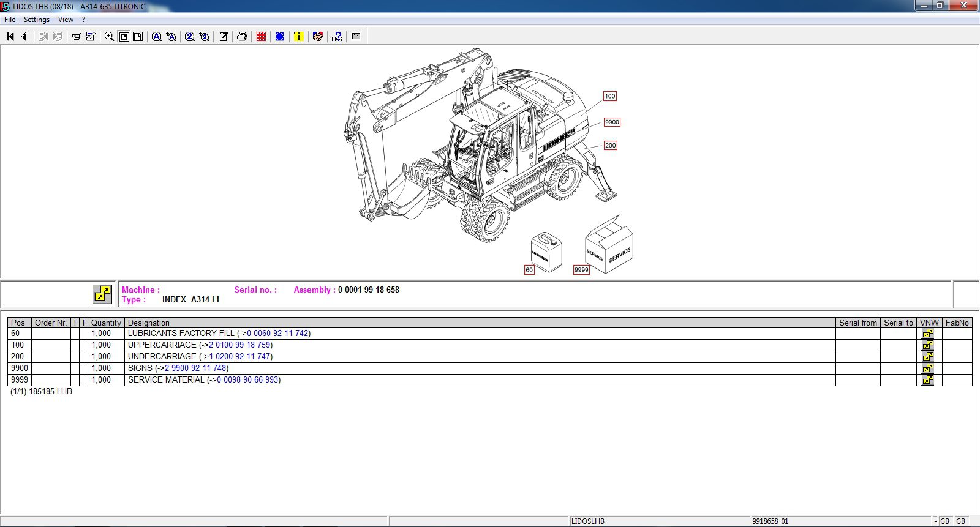Viewport: 980px width, 527px height.
Task: Select the first page-view icon beside the magnifier
Action: click(x=124, y=37)
